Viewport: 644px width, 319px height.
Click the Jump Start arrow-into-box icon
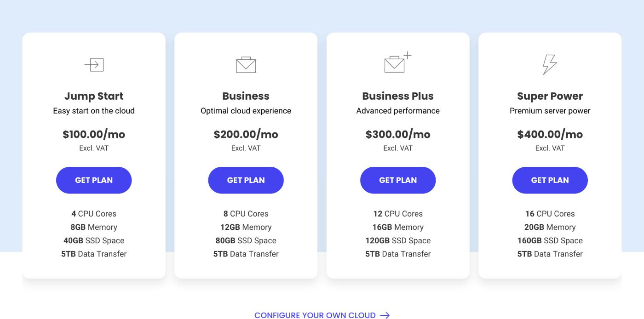(x=94, y=65)
